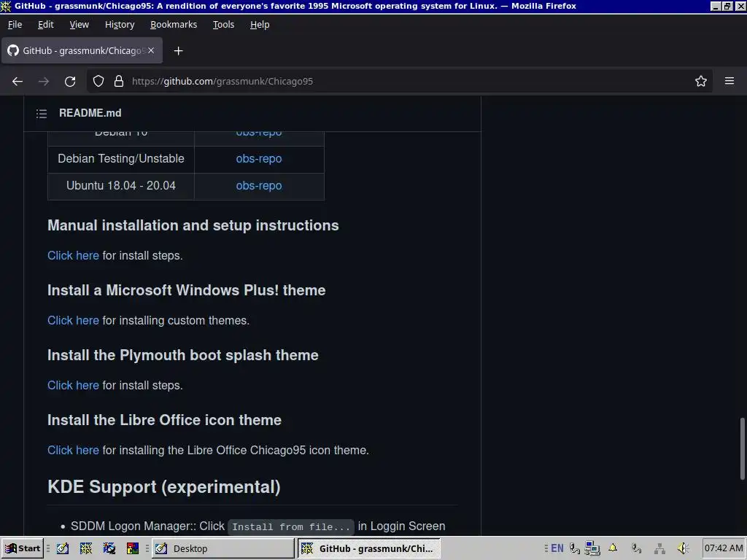Click the README.md file title
Screen dimensions: 747x560
click(90, 113)
